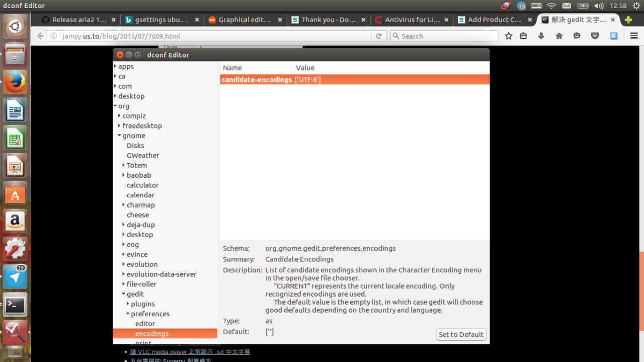Open Telegram from the launcher
644x362 pixels.
click(x=15, y=276)
